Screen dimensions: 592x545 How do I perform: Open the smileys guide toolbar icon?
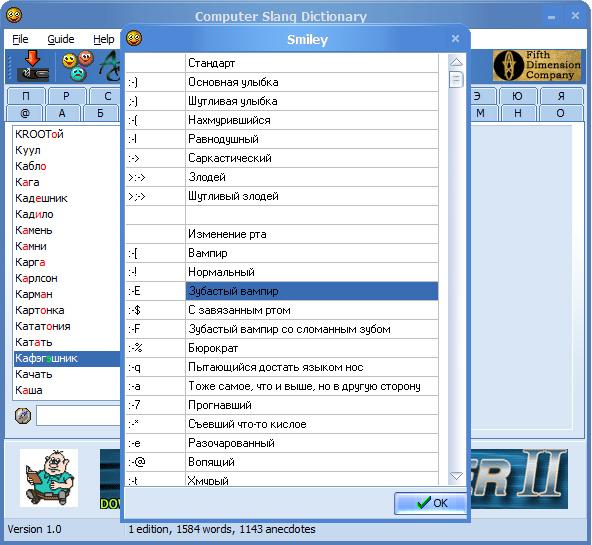[x=78, y=66]
